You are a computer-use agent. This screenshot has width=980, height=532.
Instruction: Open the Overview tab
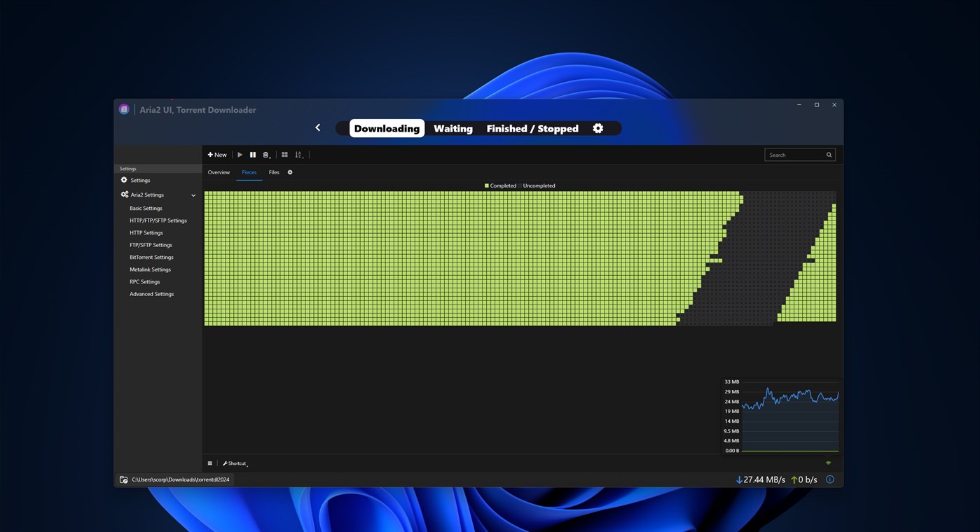pos(218,172)
